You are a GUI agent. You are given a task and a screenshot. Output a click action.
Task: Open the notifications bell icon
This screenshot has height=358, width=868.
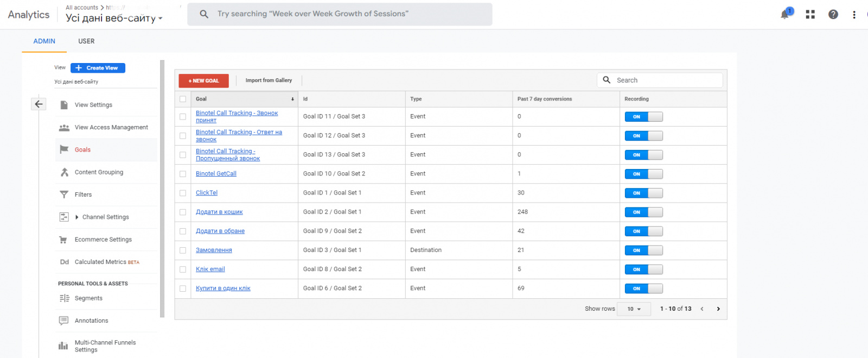784,15
